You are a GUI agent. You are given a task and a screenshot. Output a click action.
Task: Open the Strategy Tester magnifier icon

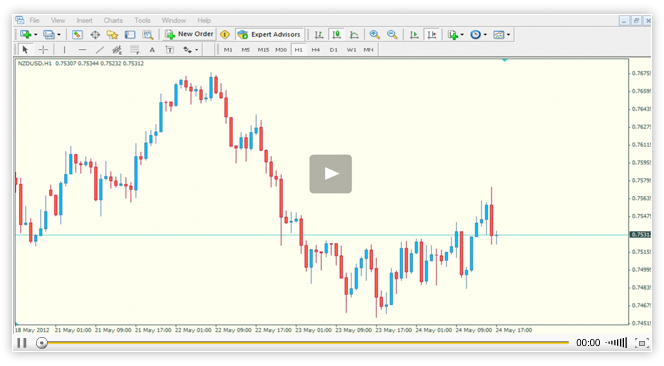[147, 34]
